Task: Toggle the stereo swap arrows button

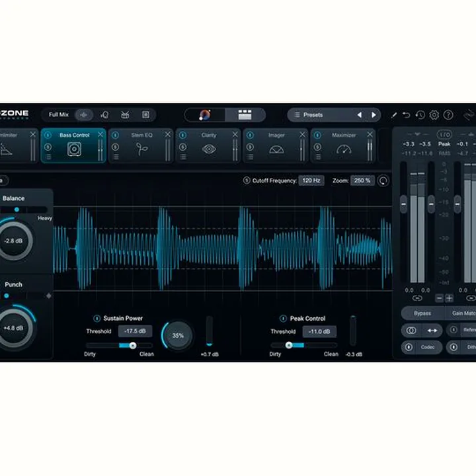Action: [432, 331]
